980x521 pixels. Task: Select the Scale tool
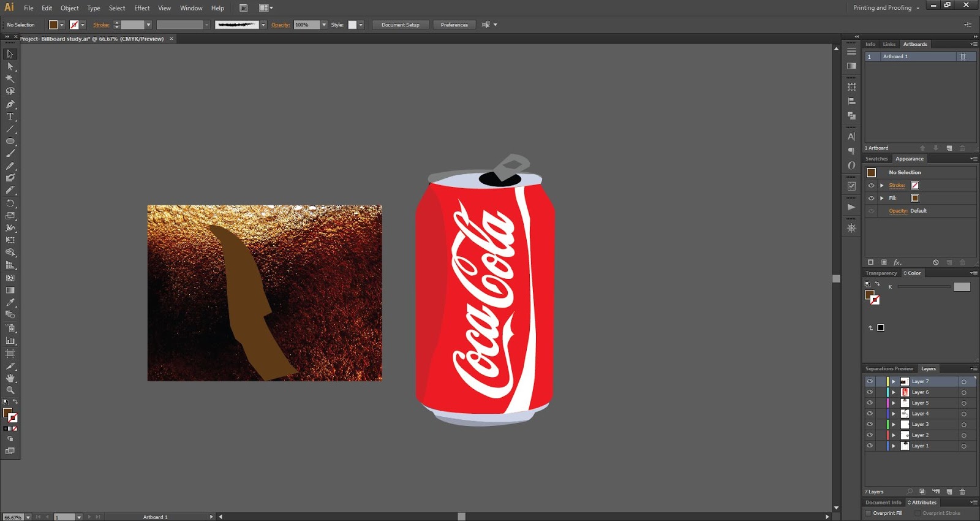[10, 216]
